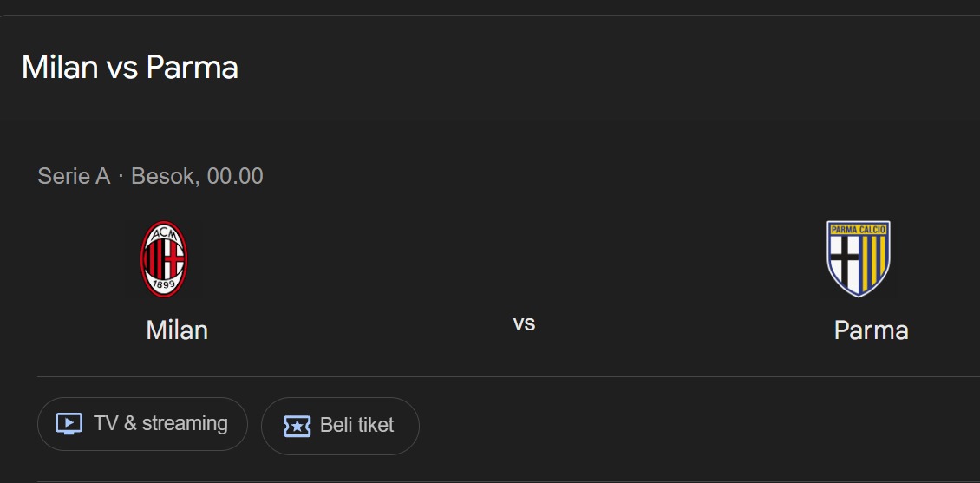Click the PARMA CALCIO banner on shield
The height and width of the screenshot is (483, 980).
point(858,230)
